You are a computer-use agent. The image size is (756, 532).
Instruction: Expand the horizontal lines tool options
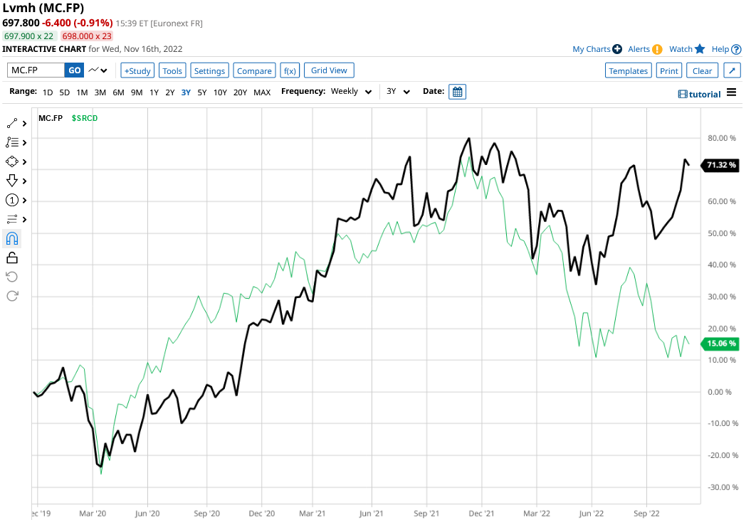(x=24, y=220)
